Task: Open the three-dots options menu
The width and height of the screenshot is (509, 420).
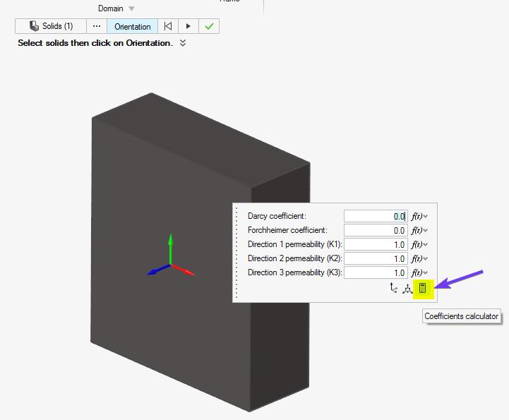Action: pos(97,26)
